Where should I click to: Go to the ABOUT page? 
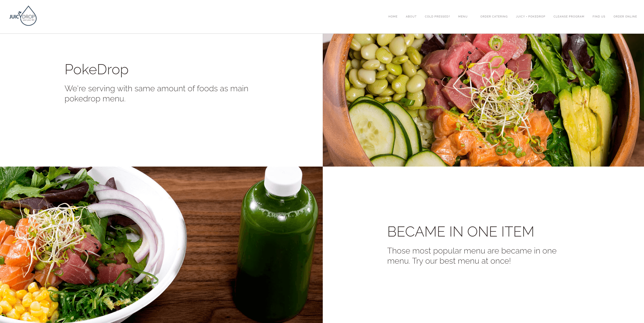[x=411, y=16]
